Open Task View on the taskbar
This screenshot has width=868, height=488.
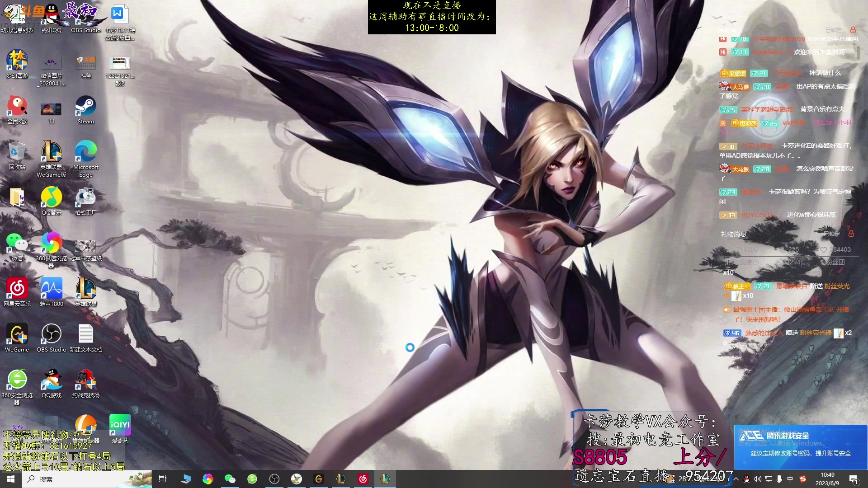point(163,479)
